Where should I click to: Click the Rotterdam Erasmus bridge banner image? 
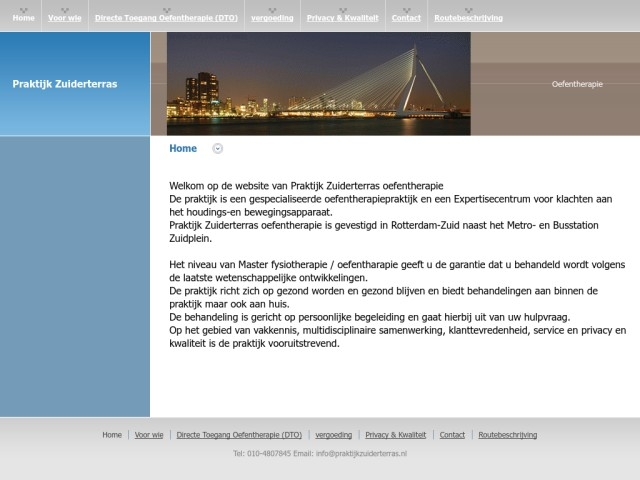point(318,84)
